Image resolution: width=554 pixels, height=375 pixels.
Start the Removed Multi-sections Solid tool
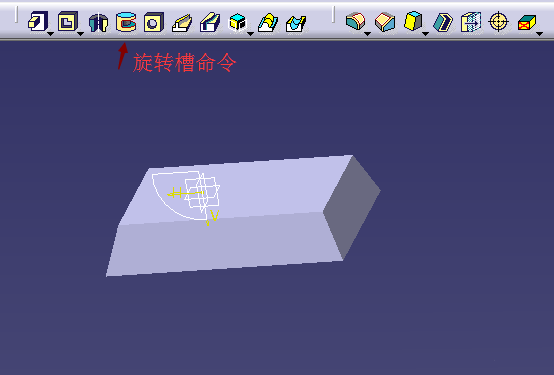pyautogui.click(x=296, y=24)
